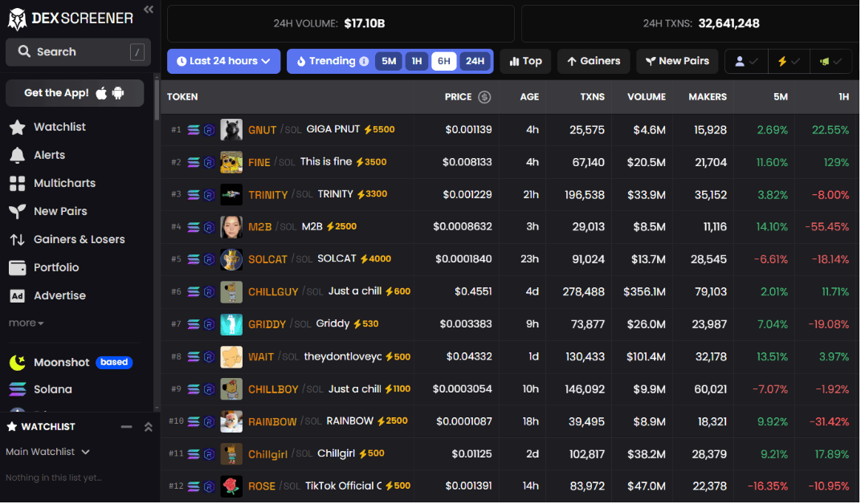Open Multicharts from the sidebar grid icon

click(17, 183)
